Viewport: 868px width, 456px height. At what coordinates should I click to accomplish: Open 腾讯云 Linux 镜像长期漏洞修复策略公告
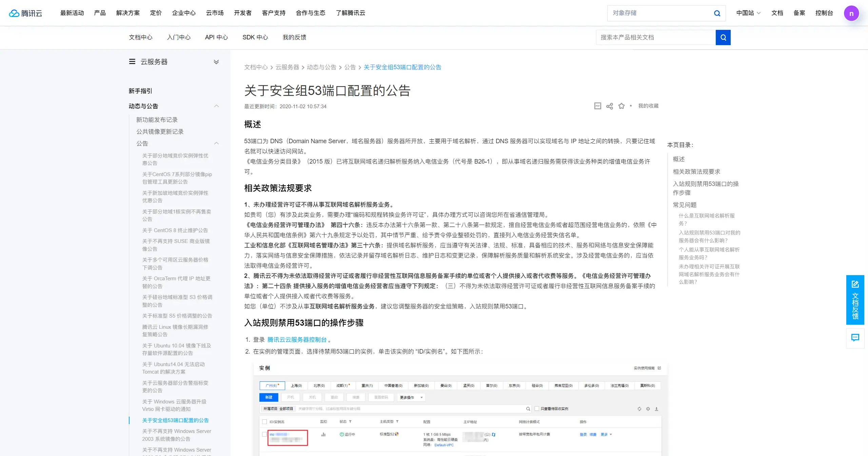pyautogui.click(x=175, y=331)
